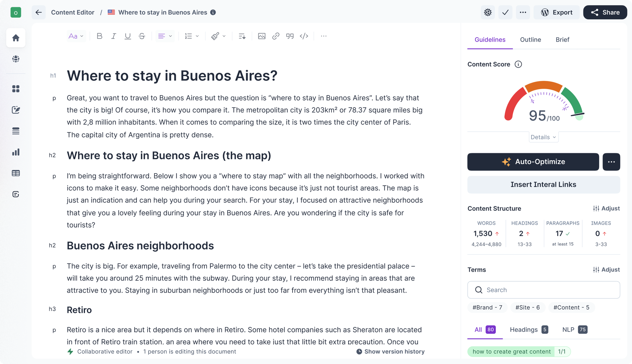The height and width of the screenshot is (364, 632).
Task: Apply strikethrough with the toolbar icon
Action: [142, 36]
